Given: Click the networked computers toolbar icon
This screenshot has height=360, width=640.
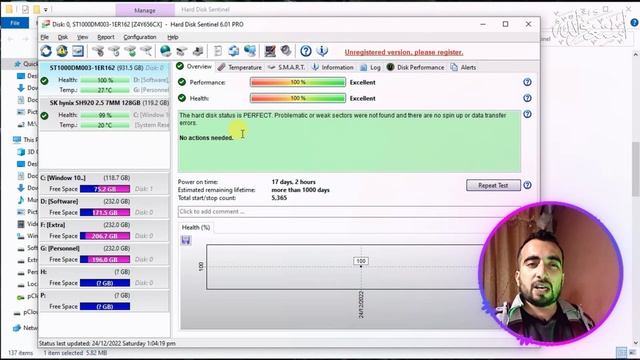Looking at the screenshot, I should (x=250, y=51).
